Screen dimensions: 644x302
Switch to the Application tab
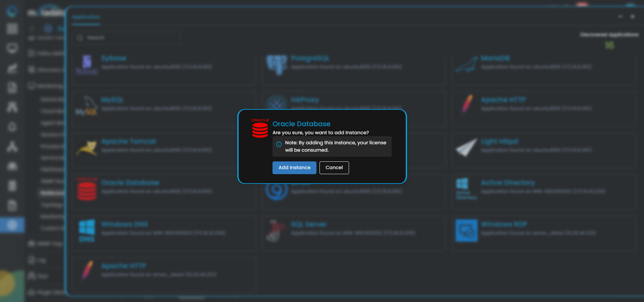(x=86, y=17)
